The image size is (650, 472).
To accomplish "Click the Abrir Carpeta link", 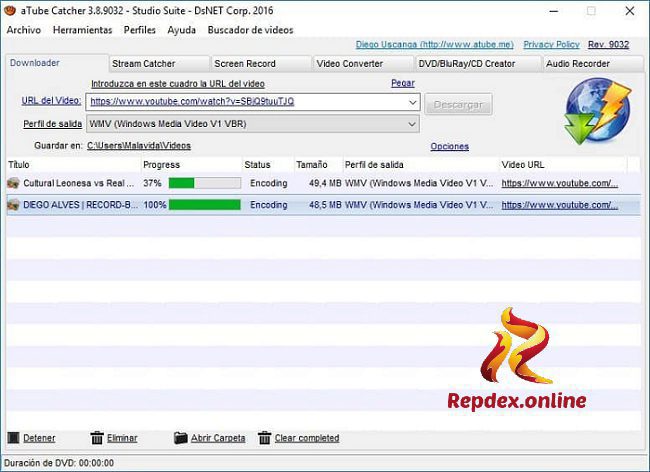I will [x=218, y=438].
